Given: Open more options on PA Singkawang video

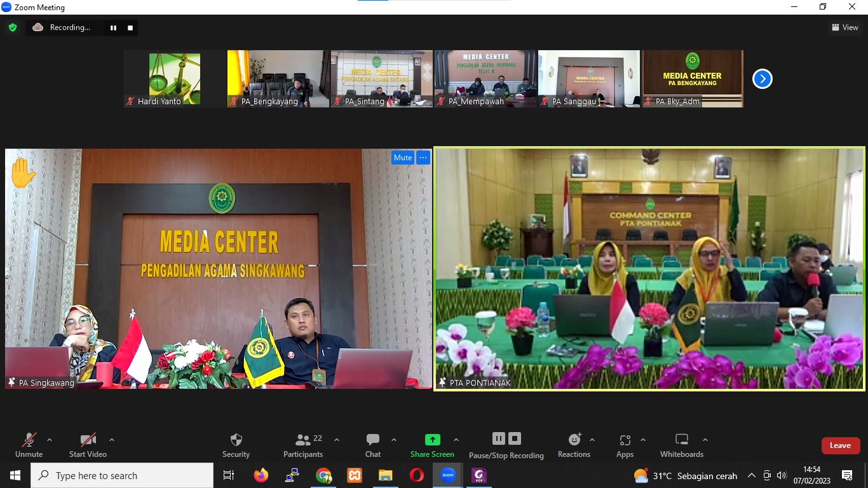Looking at the screenshot, I should click(x=423, y=158).
